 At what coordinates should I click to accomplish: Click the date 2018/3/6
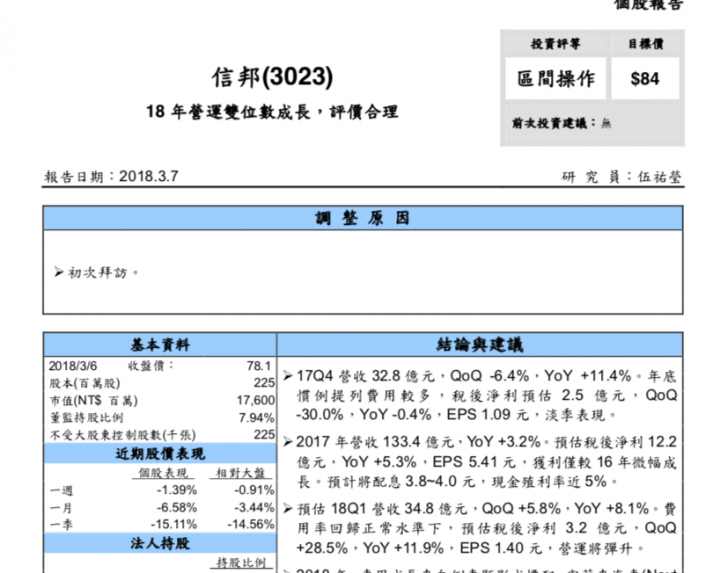pyautogui.click(x=73, y=366)
